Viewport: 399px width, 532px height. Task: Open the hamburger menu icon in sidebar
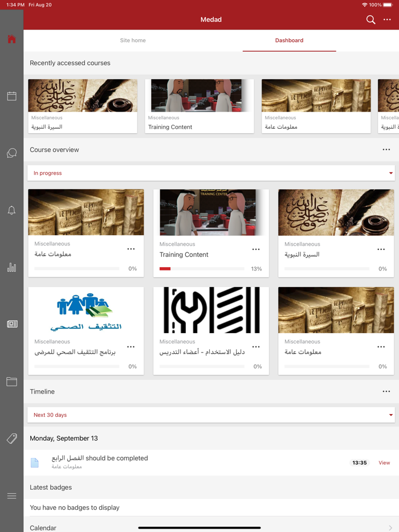11,496
